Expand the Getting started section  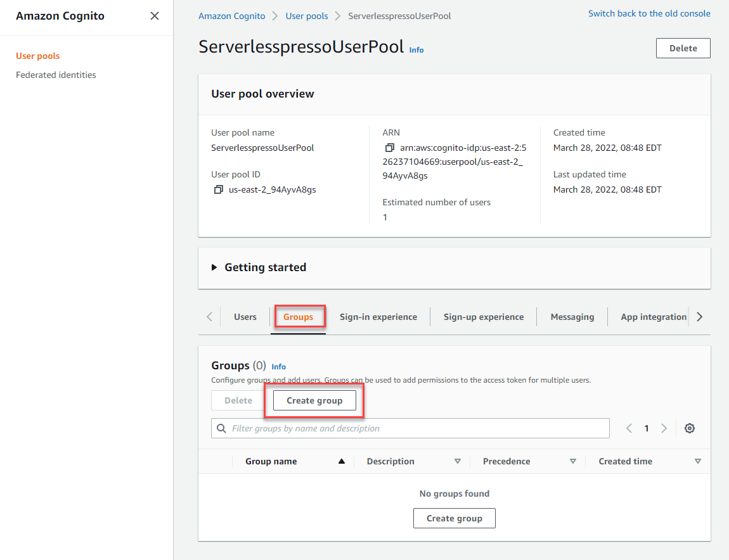(x=214, y=267)
